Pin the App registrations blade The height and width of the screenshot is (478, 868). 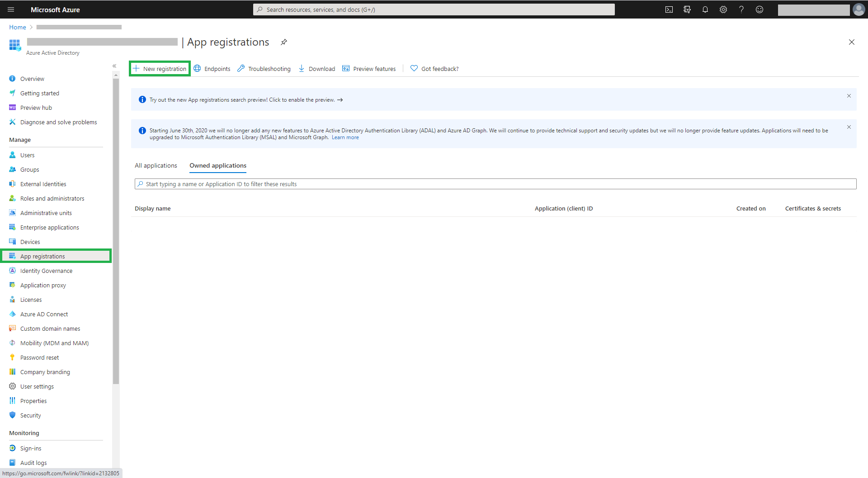pyautogui.click(x=284, y=42)
